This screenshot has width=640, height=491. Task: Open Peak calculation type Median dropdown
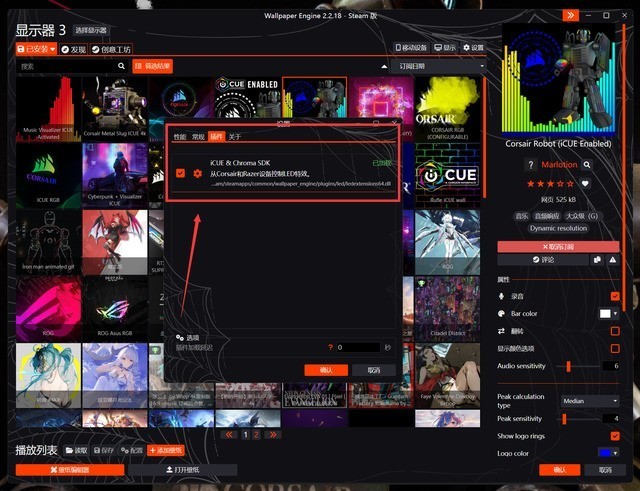(590, 401)
